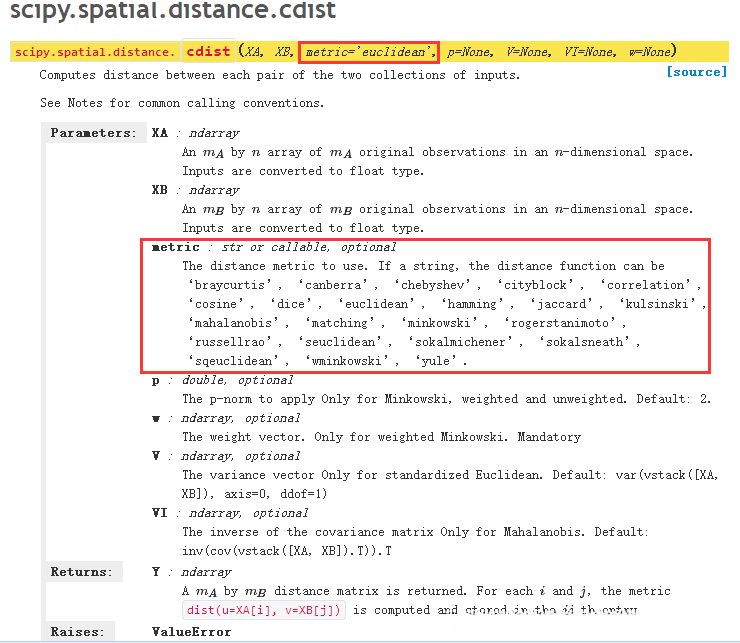
Task: Click the 'rogerstanimoto' metric option
Action: tap(560, 323)
